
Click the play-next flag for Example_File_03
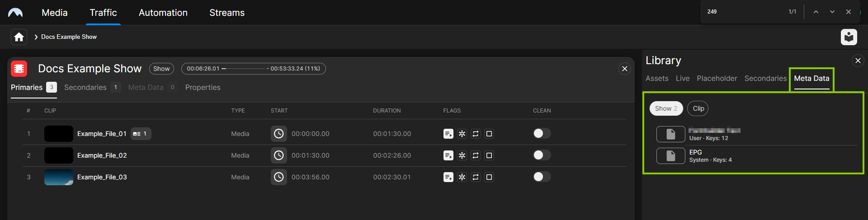pos(448,177)
